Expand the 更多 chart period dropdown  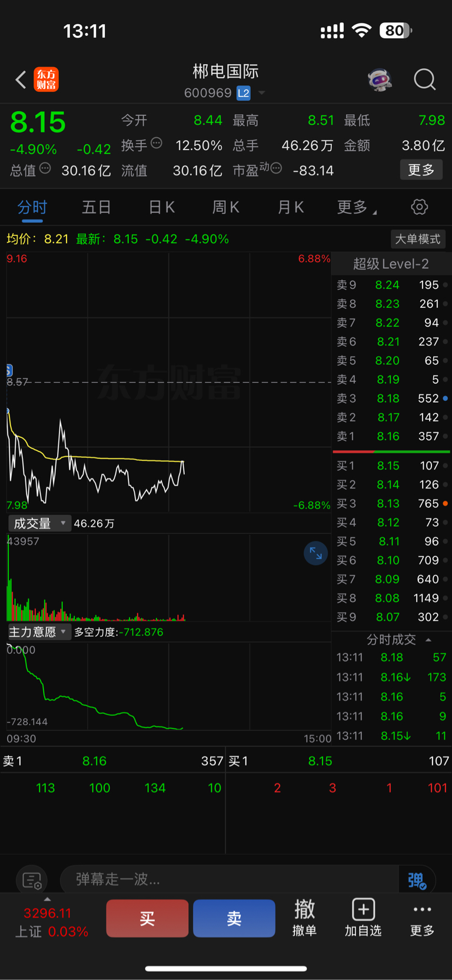tap(357, 207)
